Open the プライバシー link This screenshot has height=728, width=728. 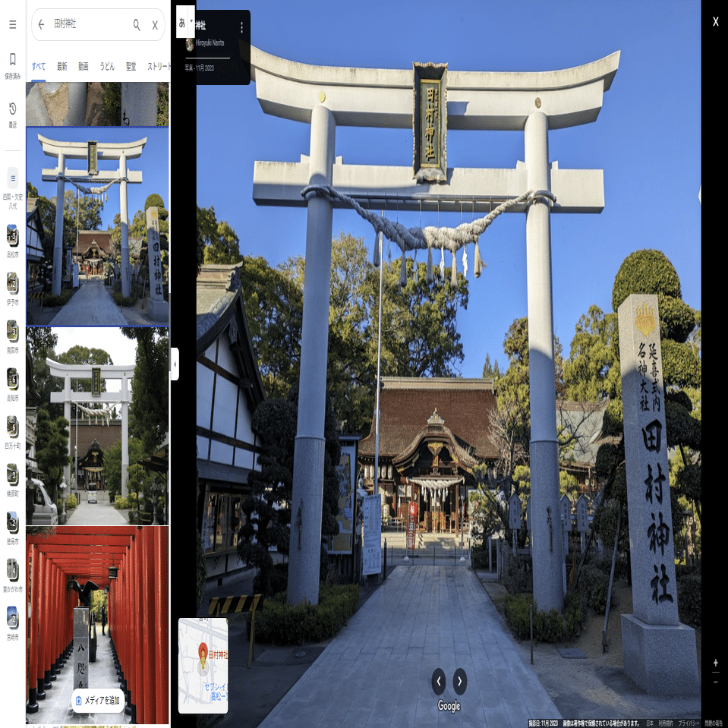[x=689, y=723]
